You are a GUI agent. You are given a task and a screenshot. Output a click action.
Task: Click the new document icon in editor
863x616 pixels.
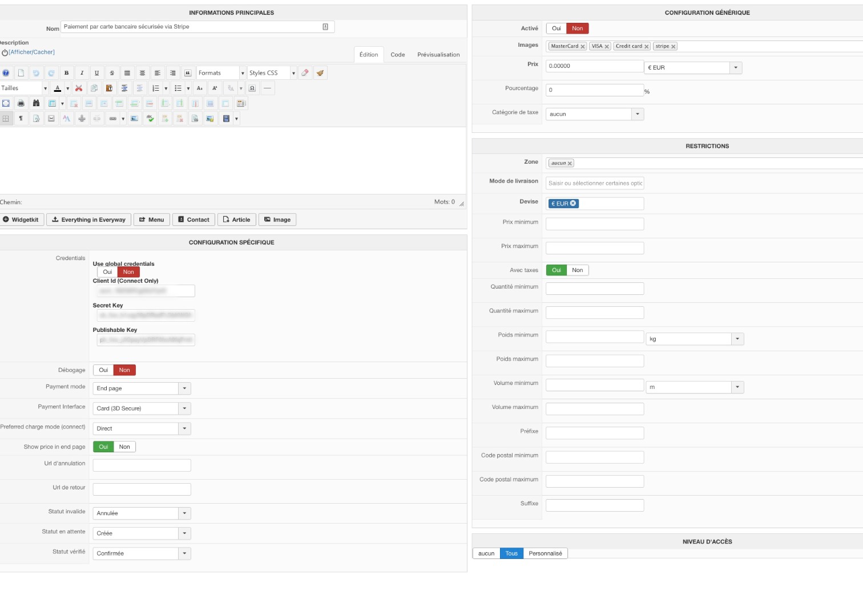pos(21,73)
